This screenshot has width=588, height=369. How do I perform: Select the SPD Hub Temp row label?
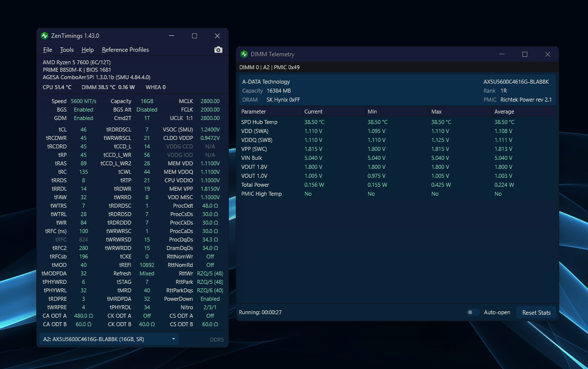(259, 122)
